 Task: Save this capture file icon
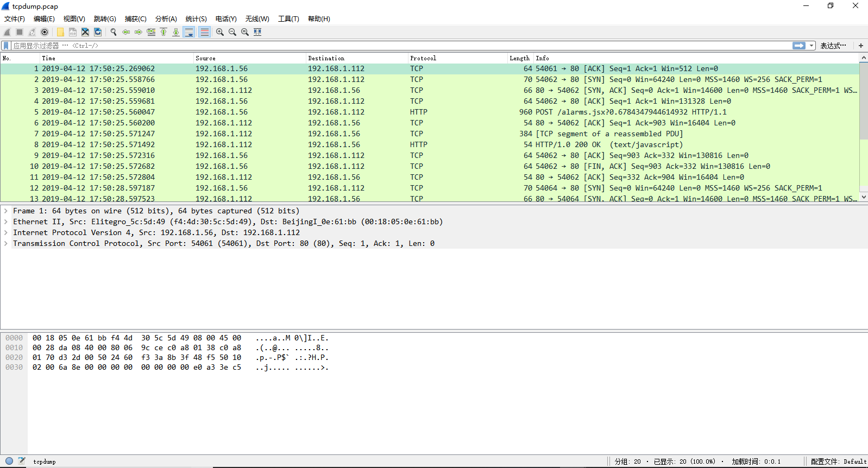(73, 32)
